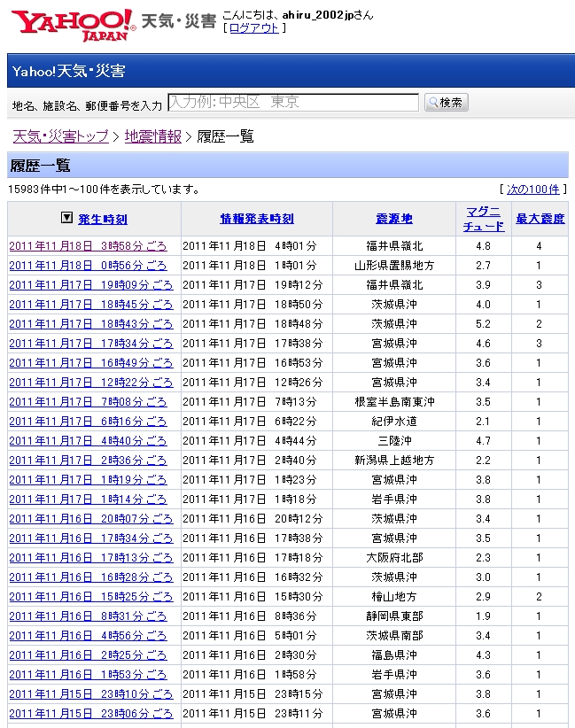
Task: Sort by 発生時刻 column header
Action: pyautogui.click(x=102, y=219)
